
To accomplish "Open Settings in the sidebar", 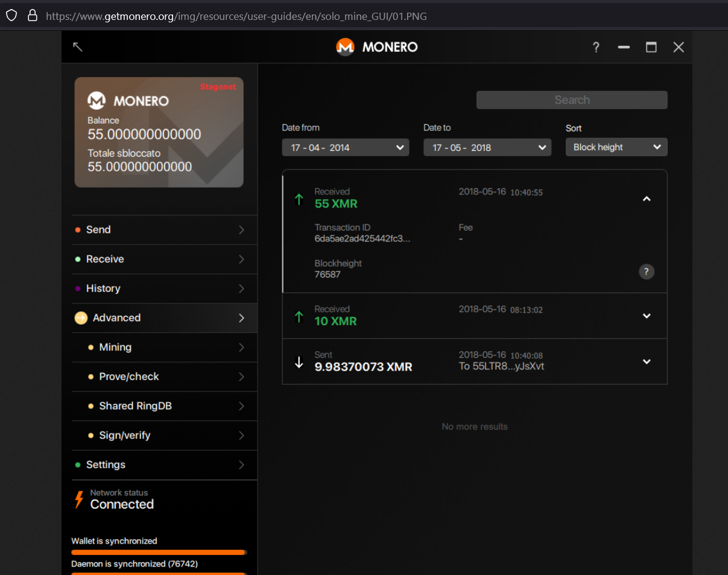I will tap(164, 465).
